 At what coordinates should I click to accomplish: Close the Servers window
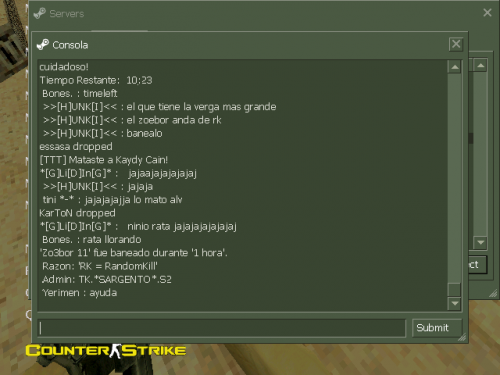point(487,13)
